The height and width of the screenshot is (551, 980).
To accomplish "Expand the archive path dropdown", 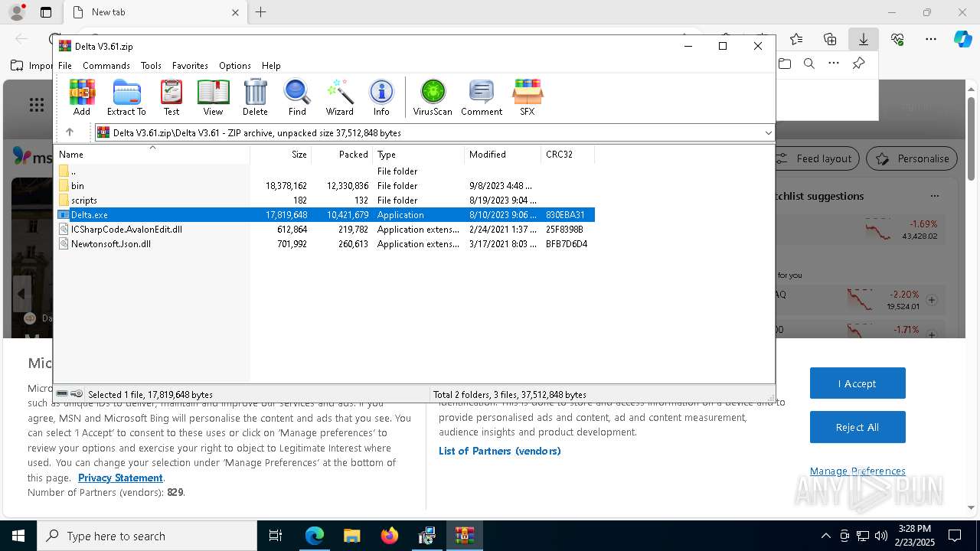I will (768, 132).
